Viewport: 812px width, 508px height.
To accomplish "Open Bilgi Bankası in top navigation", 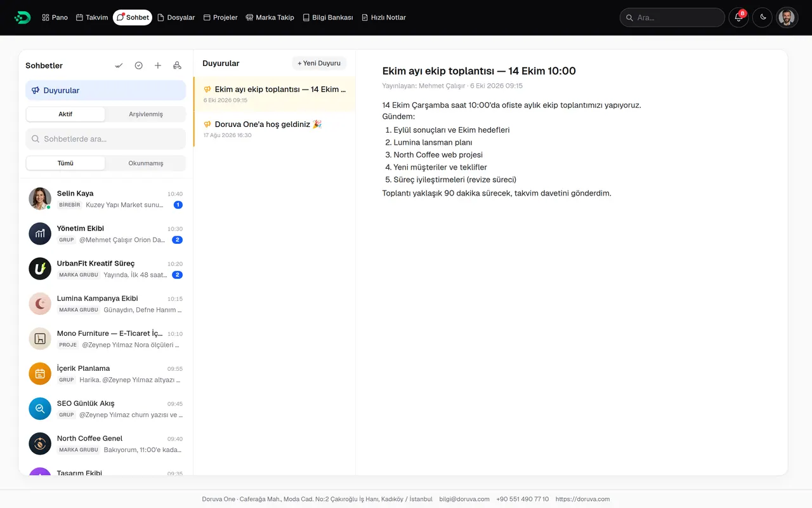I will click(x=327, y=18).
